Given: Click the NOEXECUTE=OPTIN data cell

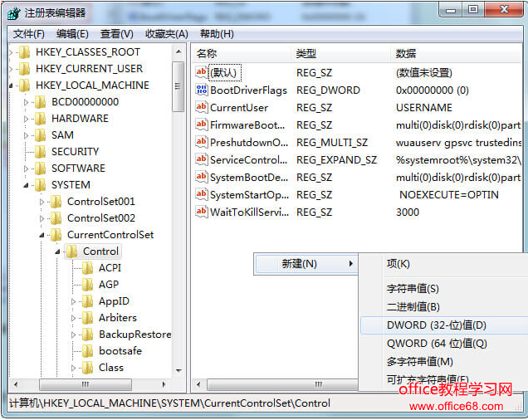Looking at the screenshot, I should point(449,195).
